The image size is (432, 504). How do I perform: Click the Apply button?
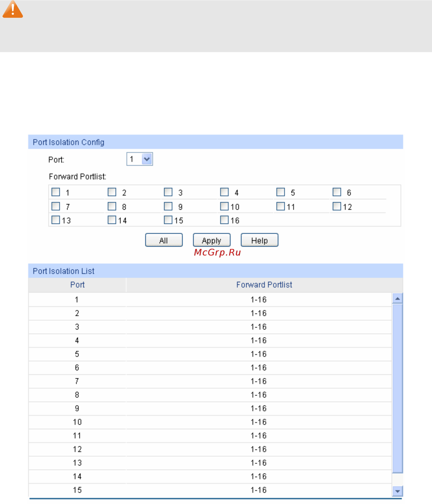pyautogui.click(x=212, y=240)
